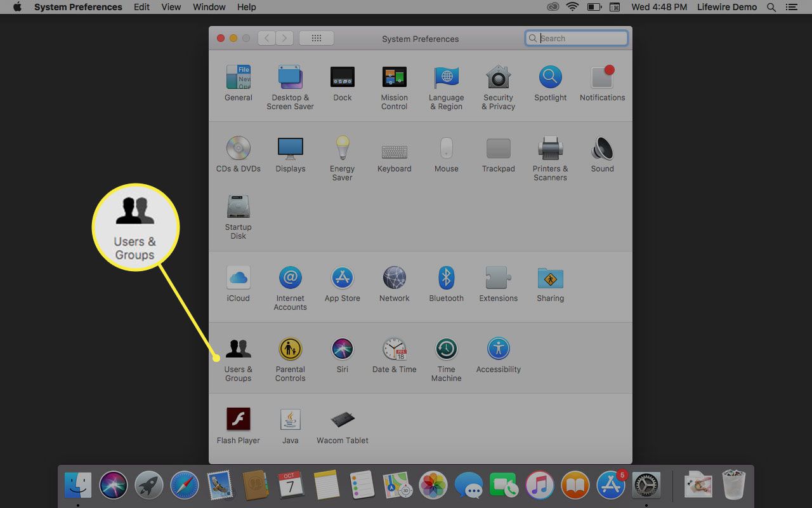Launch Finder from the Dock
Viewport: 812px width, 508px height.
click(78, 485)
